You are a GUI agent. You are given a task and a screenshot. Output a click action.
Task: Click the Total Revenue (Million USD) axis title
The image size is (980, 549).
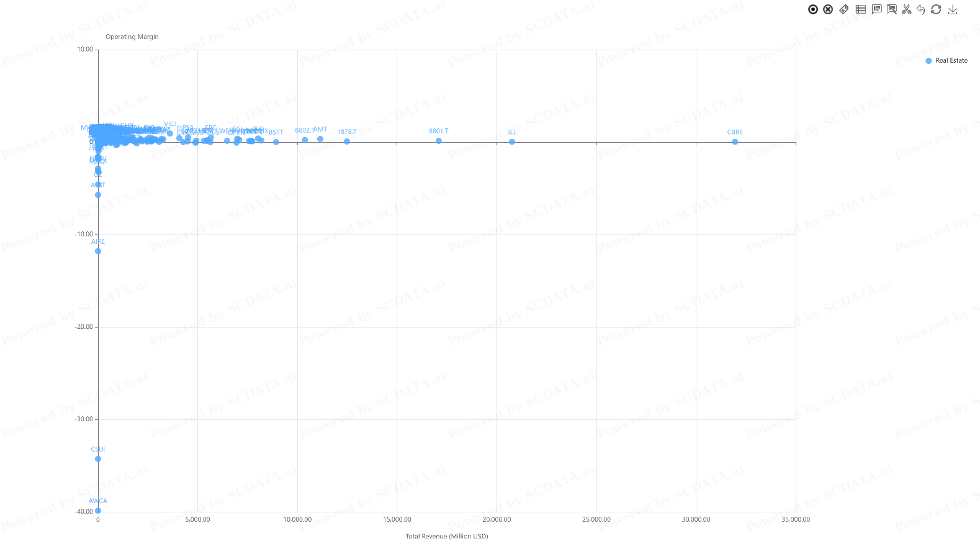[x=447, y=537]
